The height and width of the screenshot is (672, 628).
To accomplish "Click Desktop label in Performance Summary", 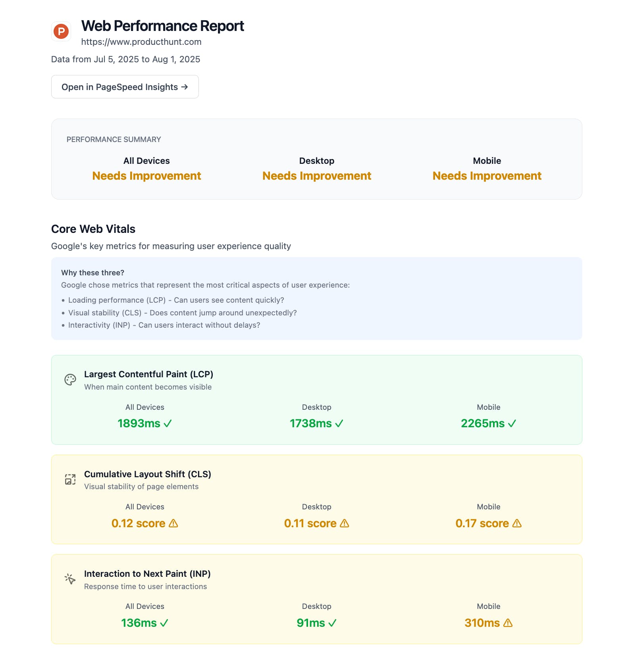I will [317, 161].
